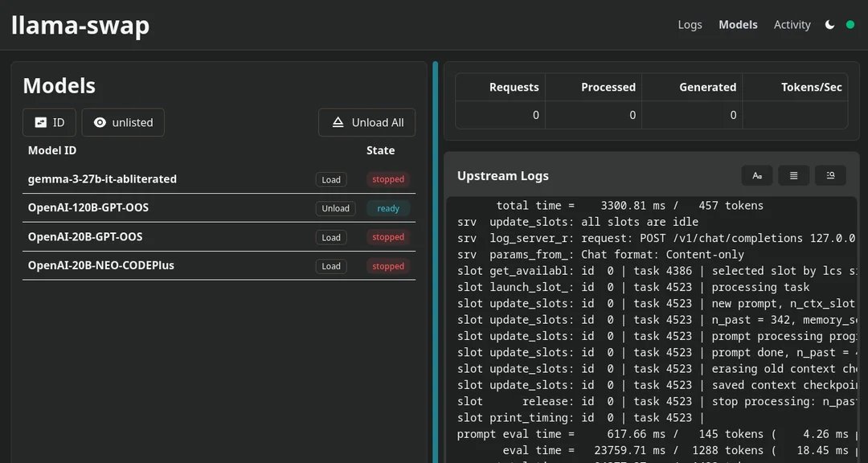Click the OpenAI-120B-GPT-OOS model name

point(88,207)
